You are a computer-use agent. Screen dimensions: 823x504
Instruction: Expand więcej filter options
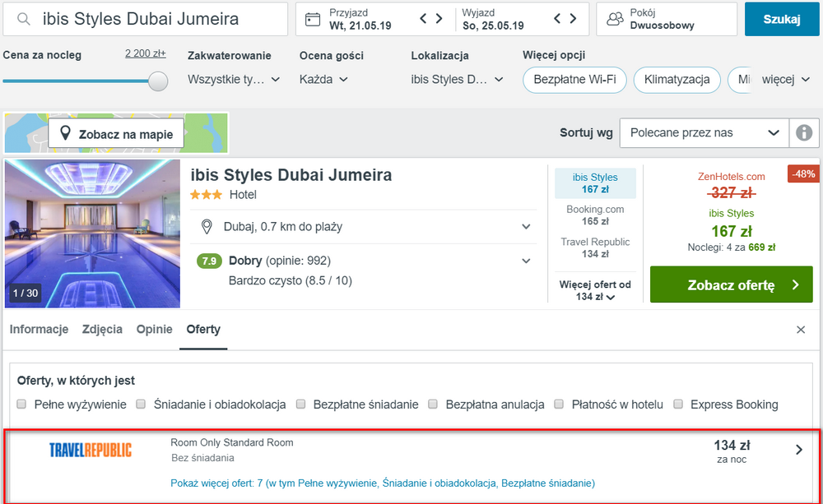coord(786,80)
